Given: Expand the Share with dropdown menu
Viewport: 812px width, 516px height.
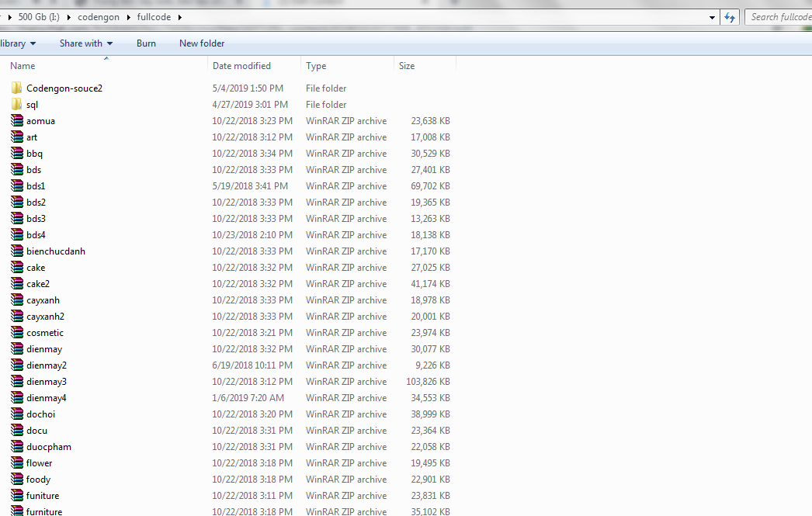Looking at the screenshot, I should click(85, 43).
